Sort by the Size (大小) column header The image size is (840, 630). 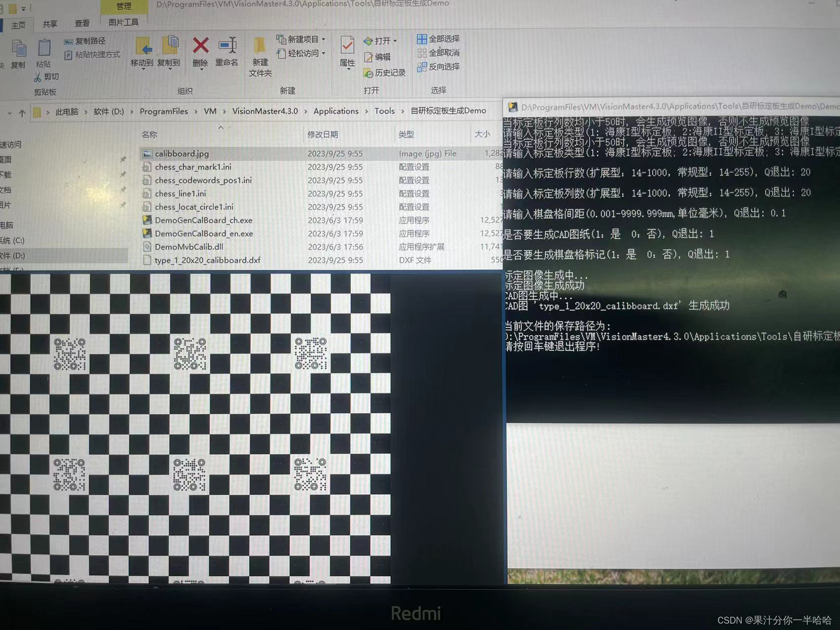tap(482, 134)
